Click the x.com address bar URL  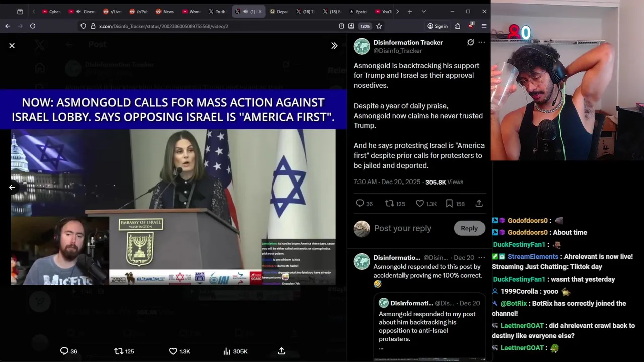click(x=164, y=26)
